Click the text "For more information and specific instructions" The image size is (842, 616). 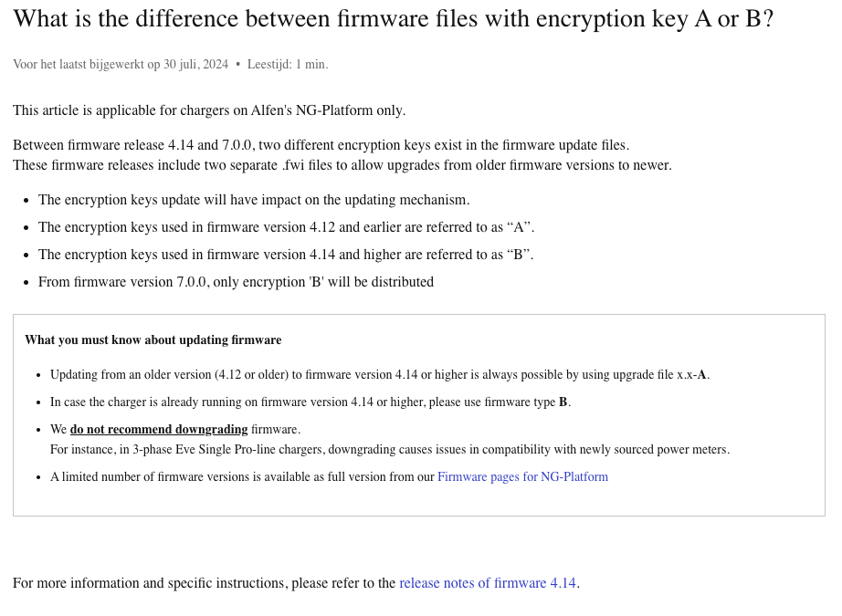point(150,583)
